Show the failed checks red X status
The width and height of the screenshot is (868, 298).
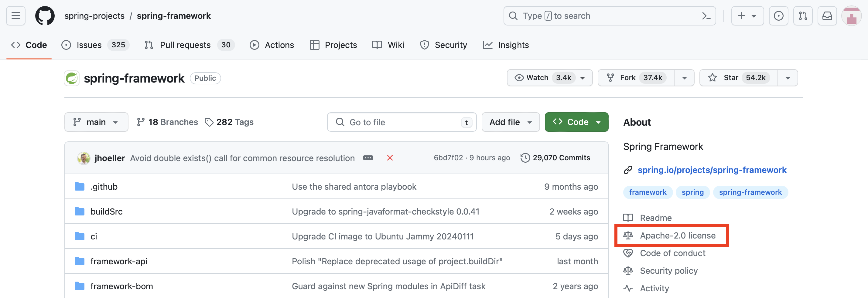point(390,158)
